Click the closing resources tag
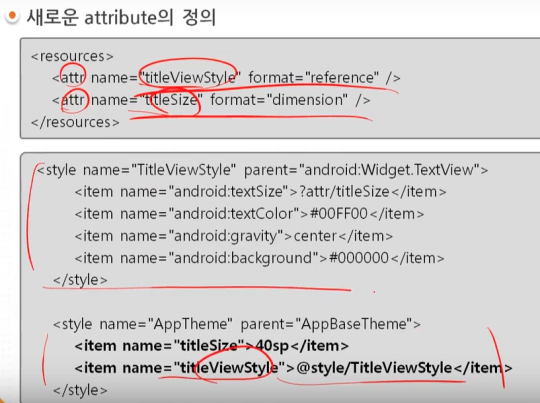 click(75, 122)
